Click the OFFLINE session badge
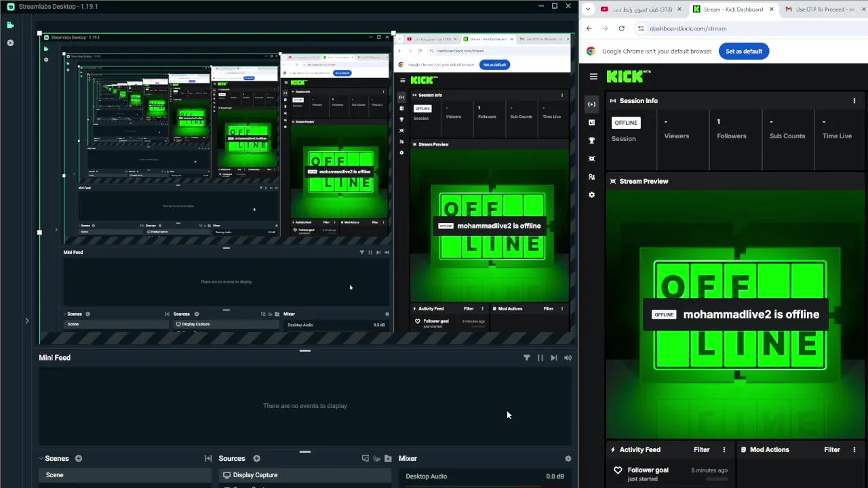Viewport: 868px width, 488px height. tap(626, 123)
